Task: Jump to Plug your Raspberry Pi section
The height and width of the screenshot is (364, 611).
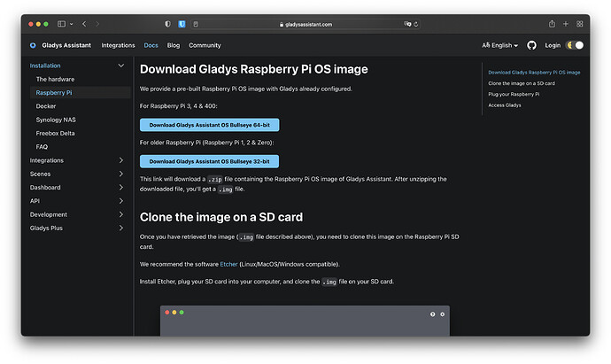Action: point(514,94)
